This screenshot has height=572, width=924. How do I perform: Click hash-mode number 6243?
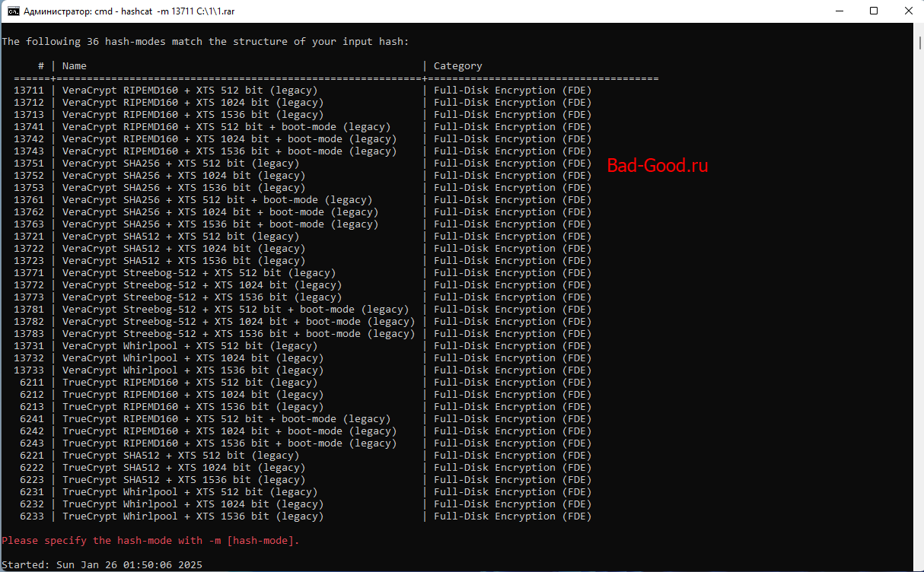click(x=32, y=443)
